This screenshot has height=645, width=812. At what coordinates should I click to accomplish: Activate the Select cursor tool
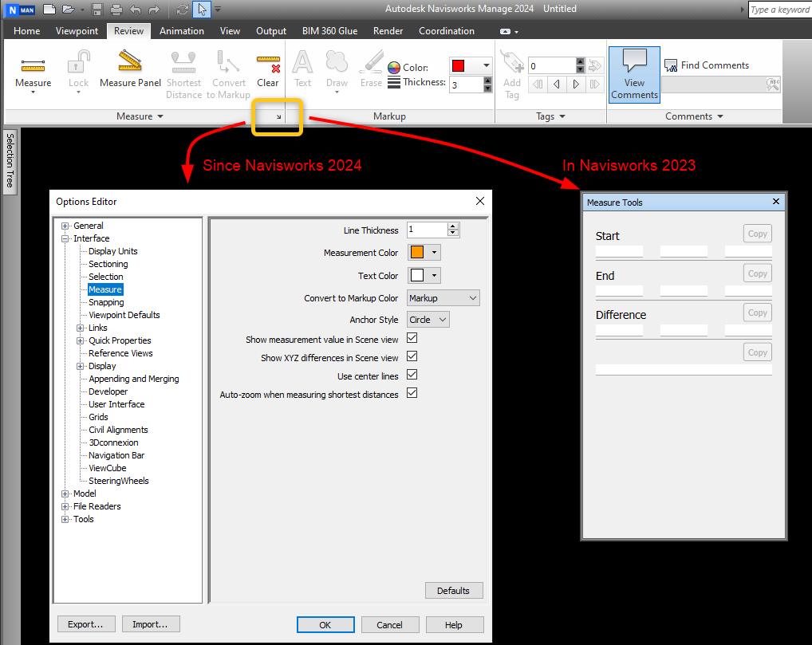[x=202, y=10]
